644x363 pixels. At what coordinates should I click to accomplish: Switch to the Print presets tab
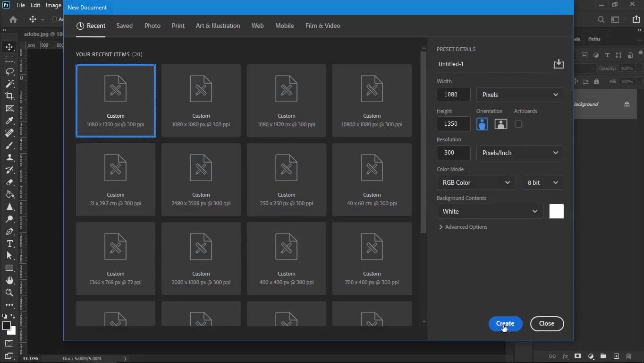(178, 26)
